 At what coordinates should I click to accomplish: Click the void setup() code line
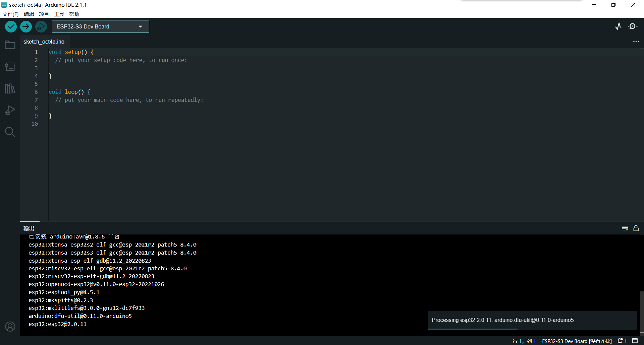(71, 52)
